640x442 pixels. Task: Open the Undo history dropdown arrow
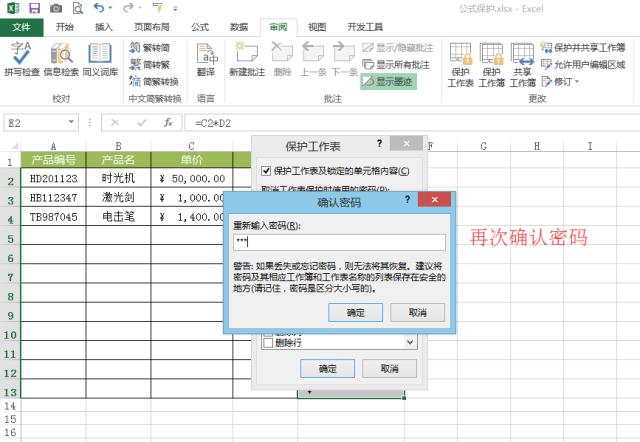110,8
